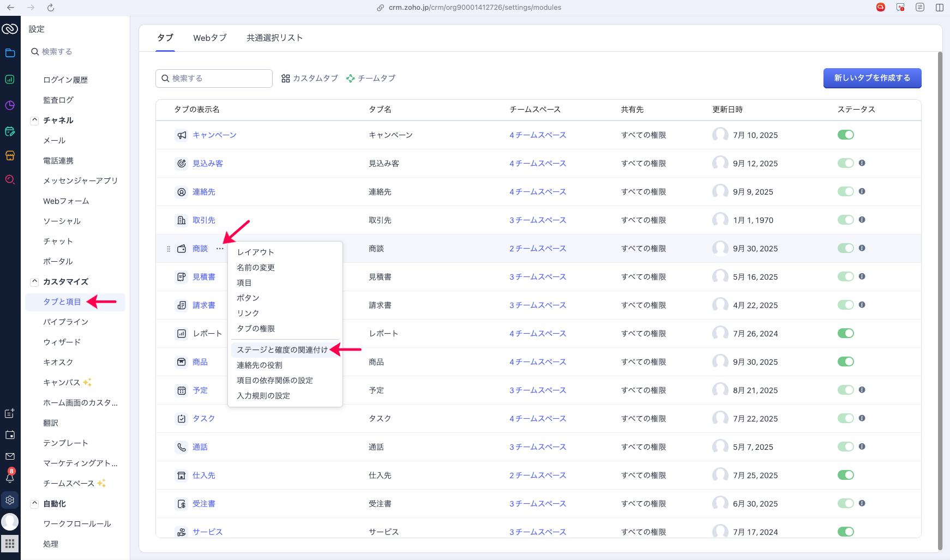950x560 pixels.
Task: Open 4チームスペース link for キャンペーン
Action: pyautogui.click(x=537, y=135)
